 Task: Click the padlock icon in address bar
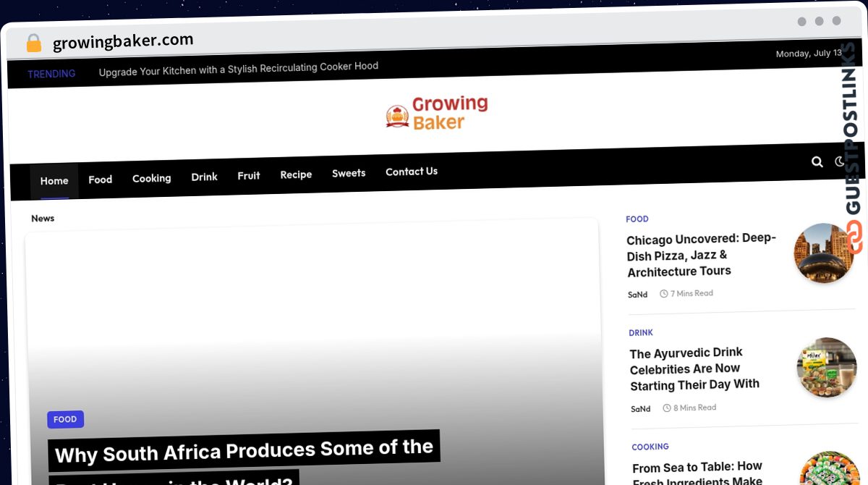pyautogui.click(x=33, y=43)
